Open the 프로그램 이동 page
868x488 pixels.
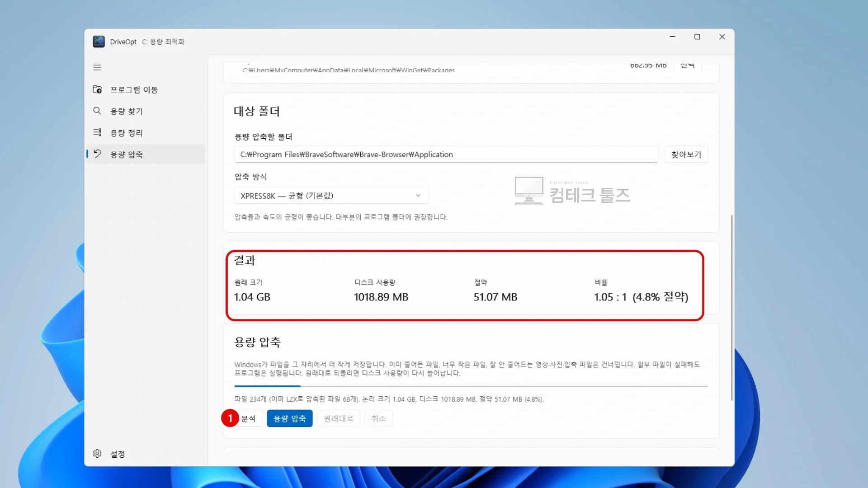tap(146, 89)
